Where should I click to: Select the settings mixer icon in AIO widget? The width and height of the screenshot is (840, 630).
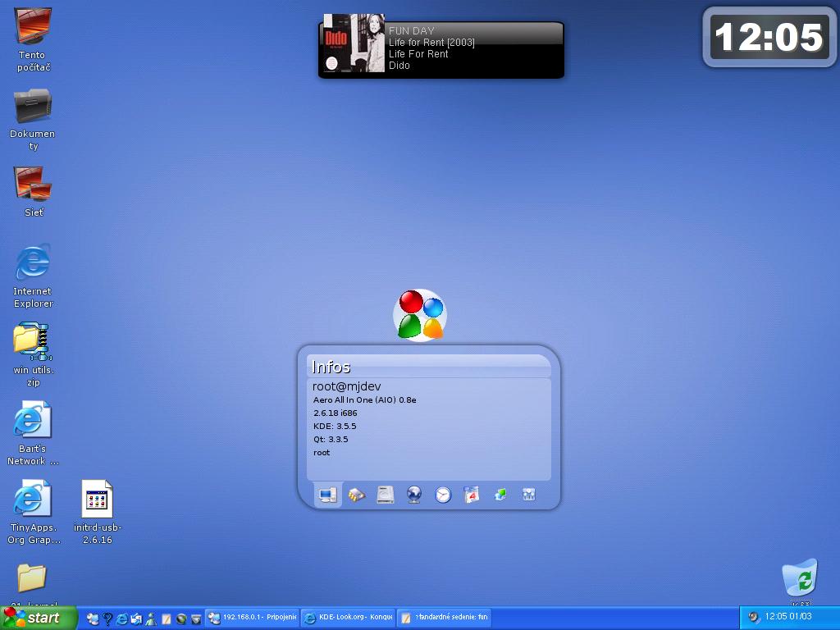pyautogui.click(x=529, y=495)
